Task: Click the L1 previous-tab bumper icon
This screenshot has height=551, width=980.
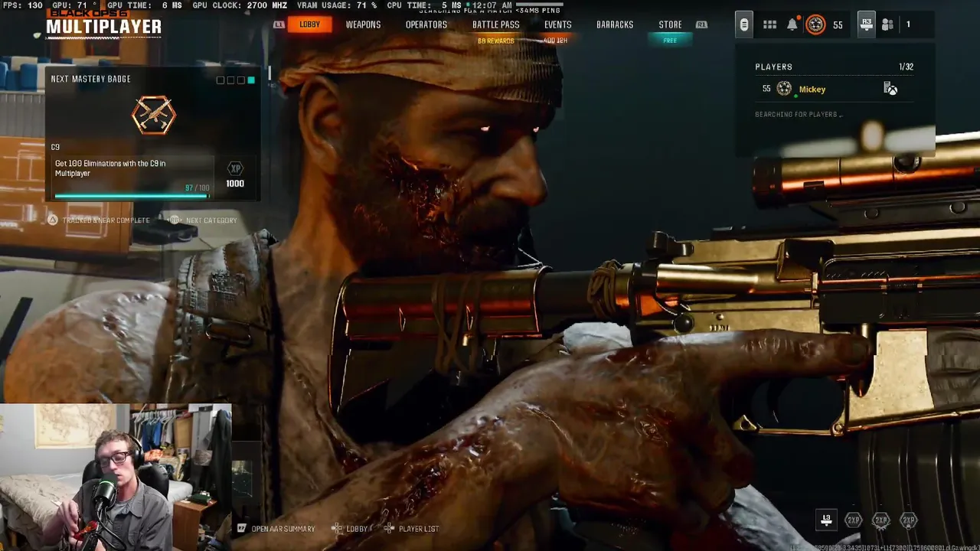Action: (279, 24)
